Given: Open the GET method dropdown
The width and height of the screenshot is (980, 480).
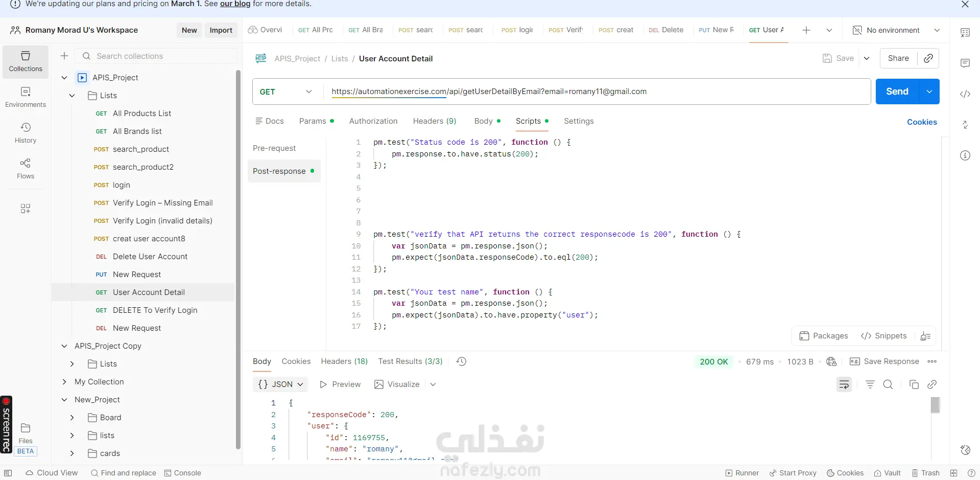Looking at the screenshot, I should [x=286, y=92].
